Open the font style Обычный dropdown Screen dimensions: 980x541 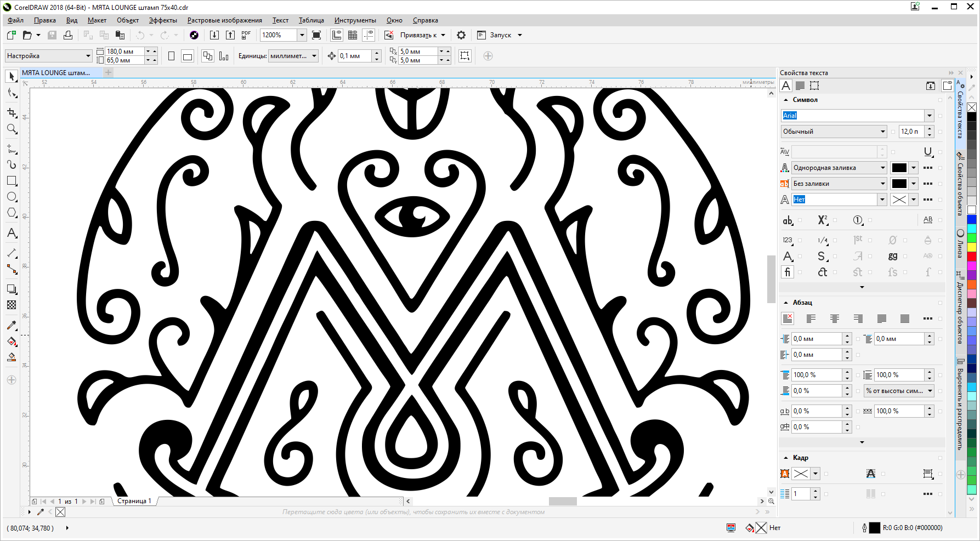point(882,132)
